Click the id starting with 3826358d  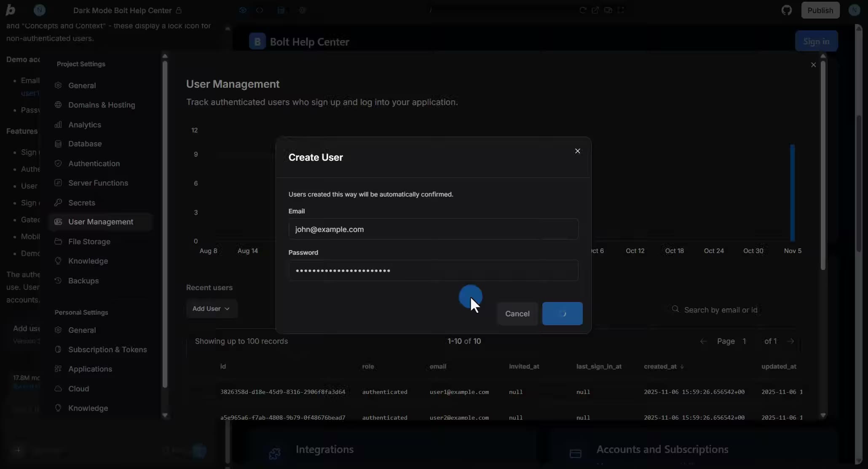point(283,392)
